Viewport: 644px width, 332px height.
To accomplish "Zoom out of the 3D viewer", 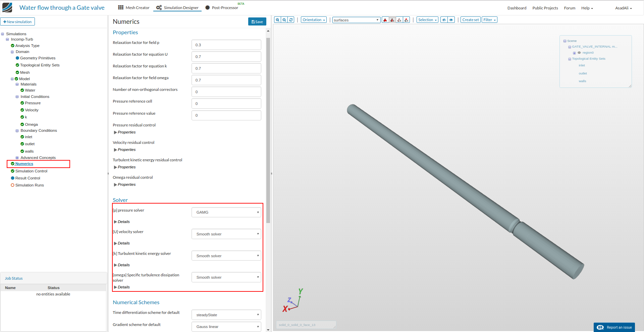I will pyautogui.click(x=284, y=20).
